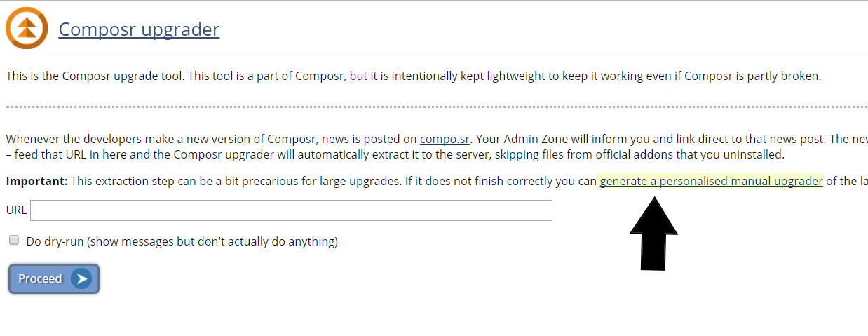Follow the compo.sr link
The width and height of the screenshot is (868, 336).
445,139
